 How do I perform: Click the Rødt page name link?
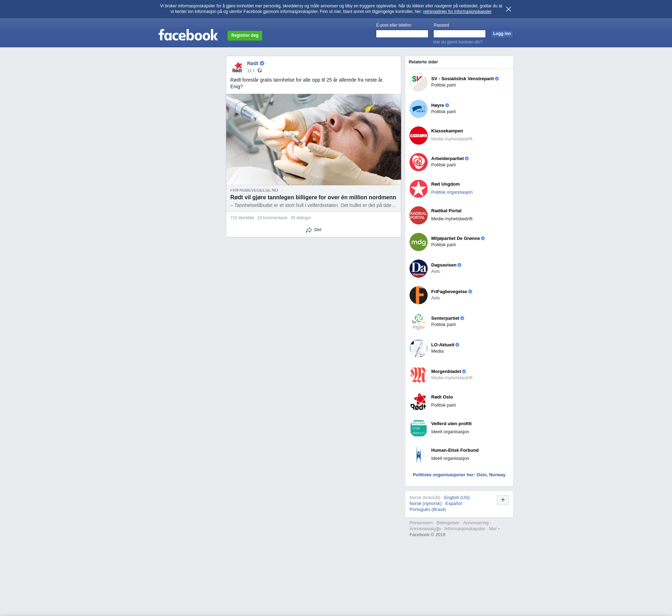tap(253, 63)
